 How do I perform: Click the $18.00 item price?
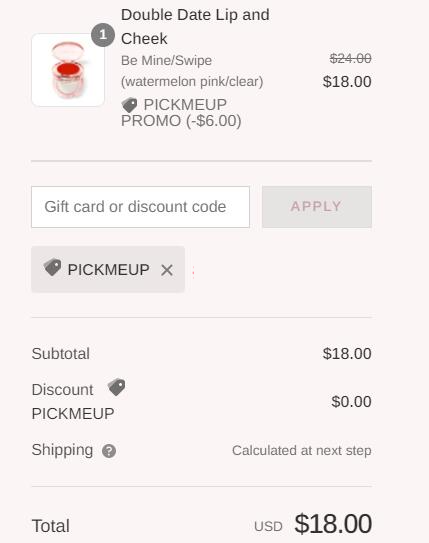[347, 82]
